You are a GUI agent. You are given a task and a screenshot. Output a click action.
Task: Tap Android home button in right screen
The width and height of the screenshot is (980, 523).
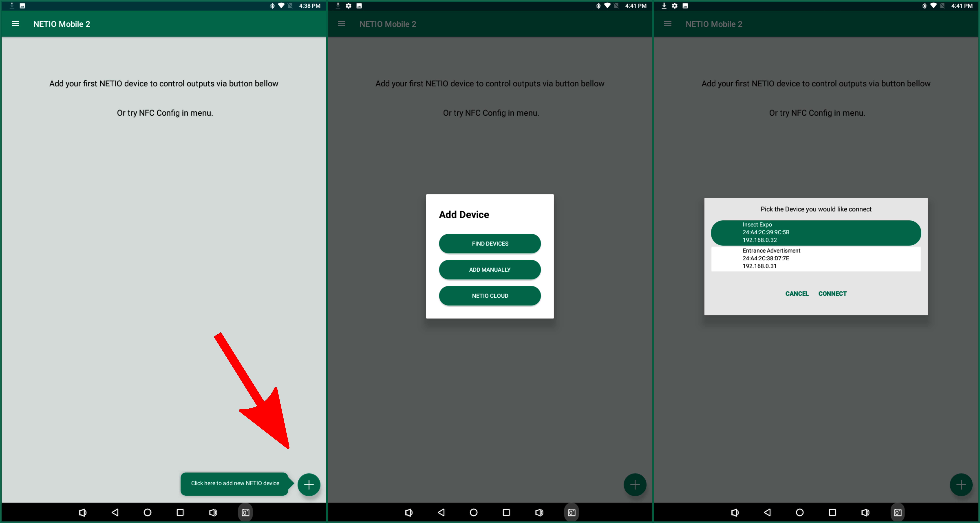pyautogui.click(x=800, y=513)
